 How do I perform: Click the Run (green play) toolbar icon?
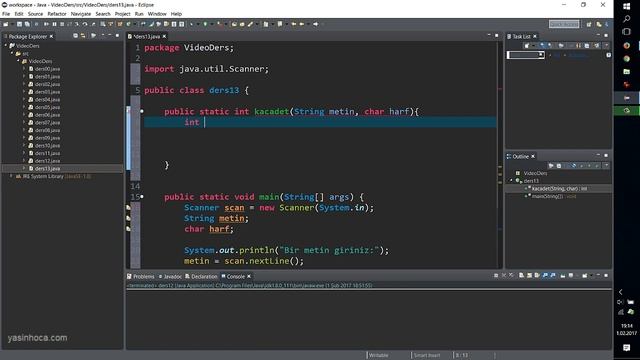pos(205,24)
